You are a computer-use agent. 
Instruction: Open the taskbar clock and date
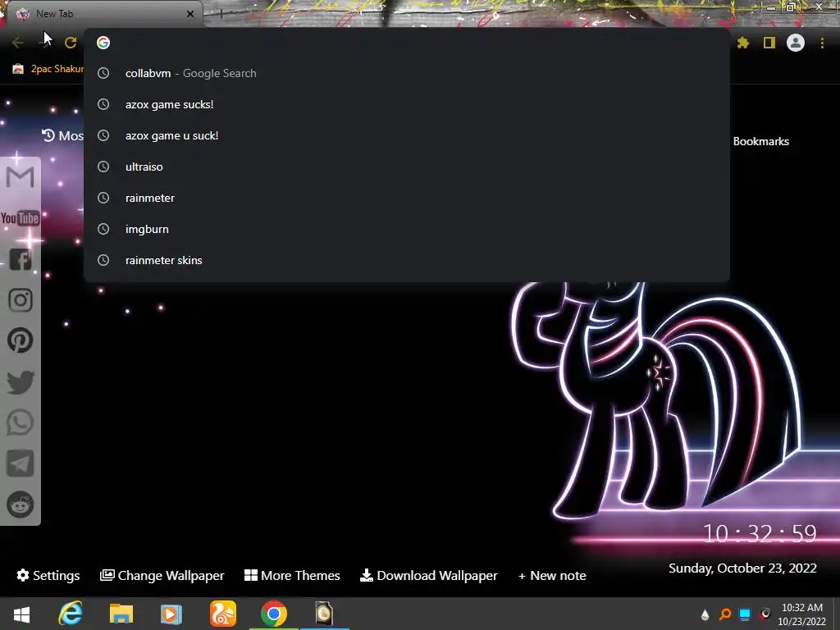(801, 614)
